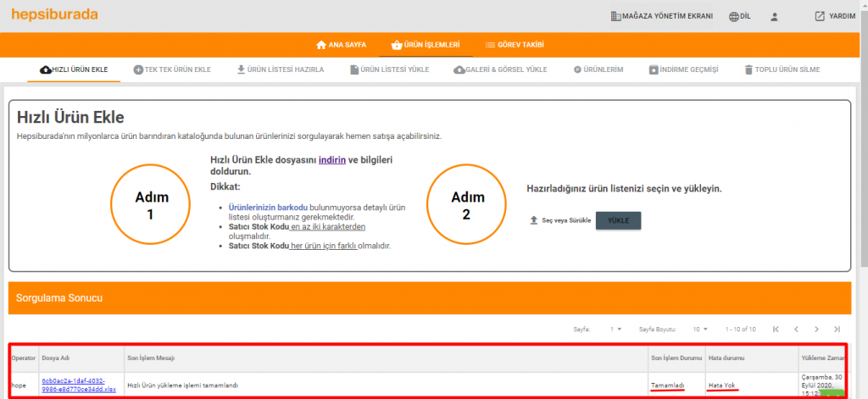Viewport: 868px width, 399px height.
Task: Open the Ürün İşlemleri menu
Action: 426,44
